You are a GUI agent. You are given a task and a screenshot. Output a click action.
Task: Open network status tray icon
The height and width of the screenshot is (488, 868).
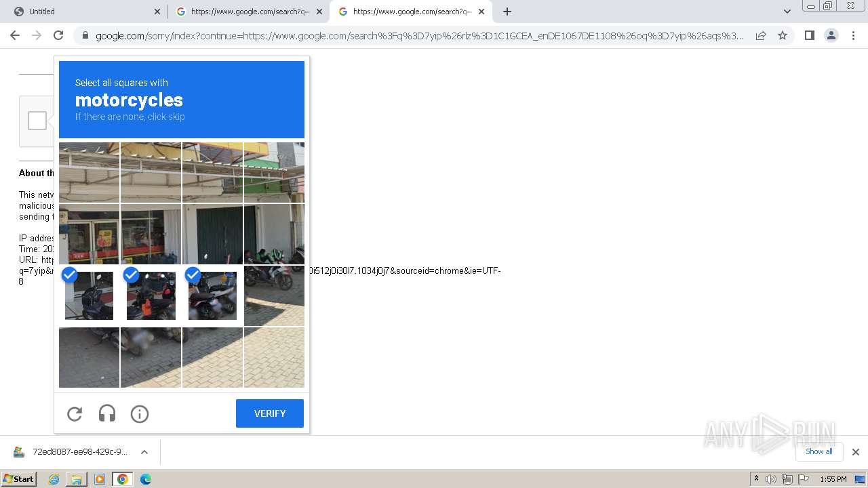(x=787, y=479)
